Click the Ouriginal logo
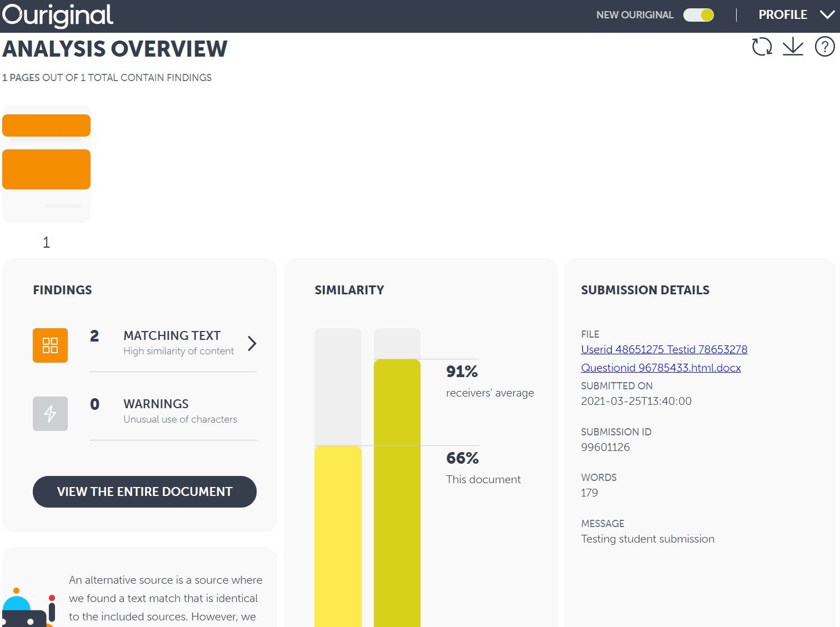The height and width of the screenshot is (627, 840). click(x=58, y=15)
